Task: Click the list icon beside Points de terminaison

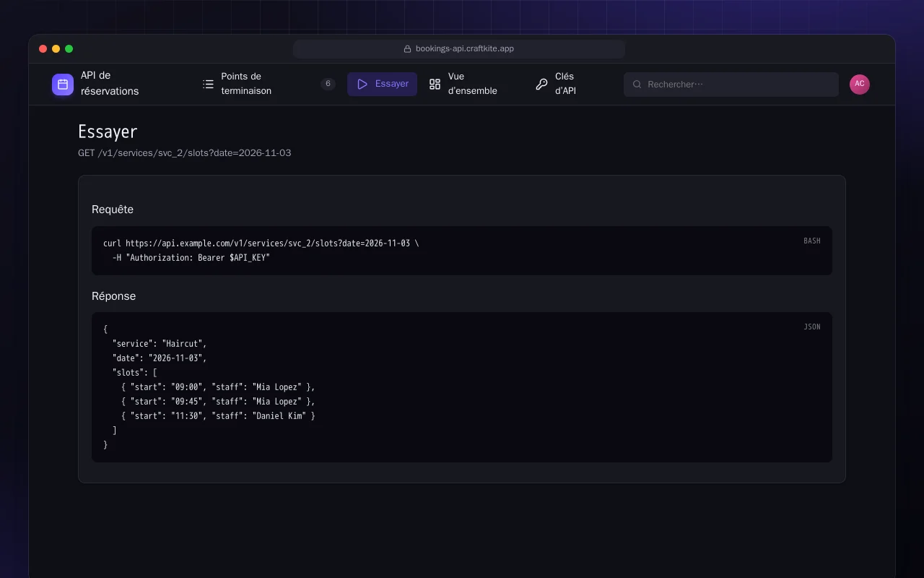Action: pos(208,84)
